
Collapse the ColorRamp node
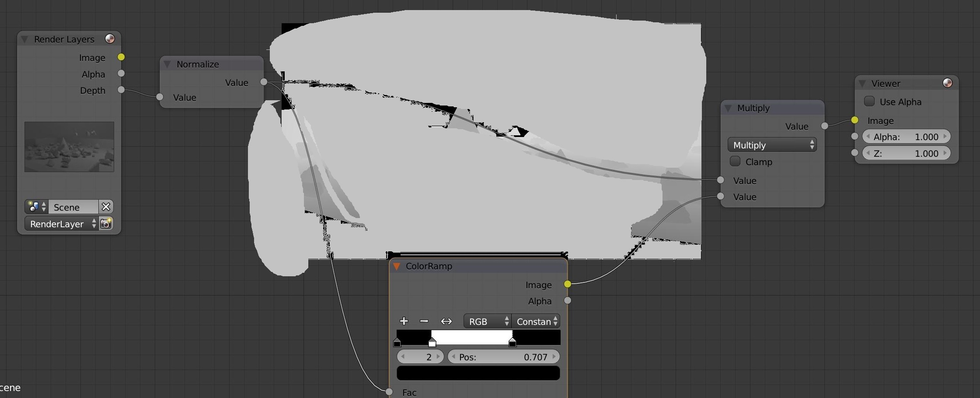coord(397,266)
